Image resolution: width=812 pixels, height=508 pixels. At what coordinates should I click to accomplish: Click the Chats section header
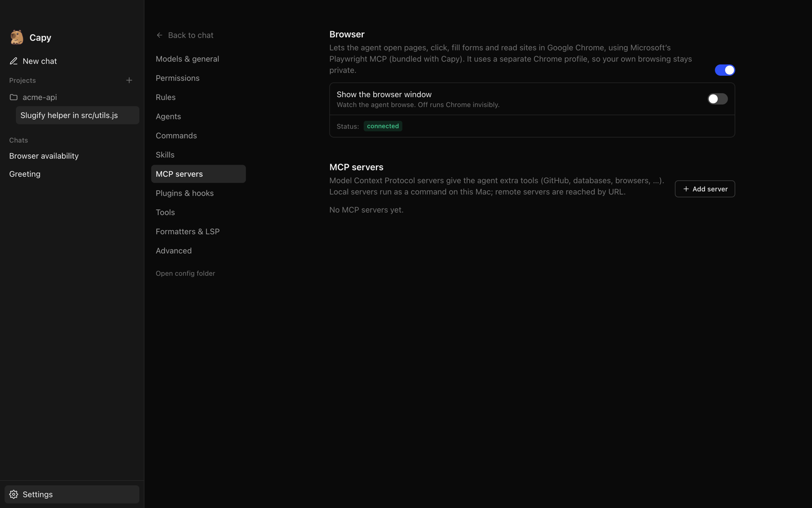tap(18, 140)
